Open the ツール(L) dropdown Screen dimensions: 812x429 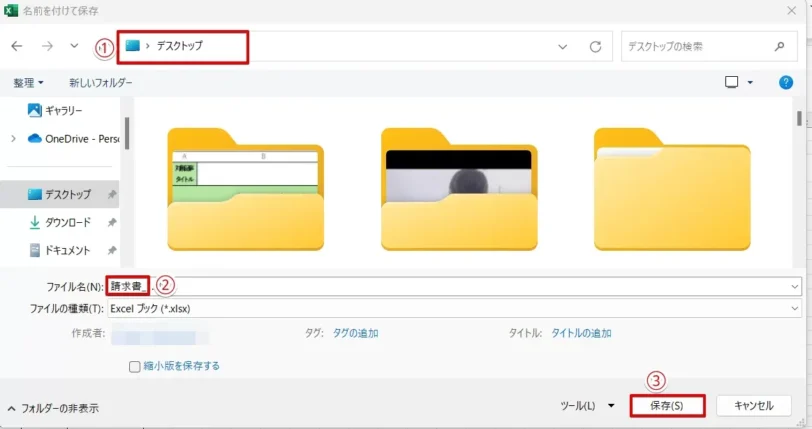tap(587, 406)
